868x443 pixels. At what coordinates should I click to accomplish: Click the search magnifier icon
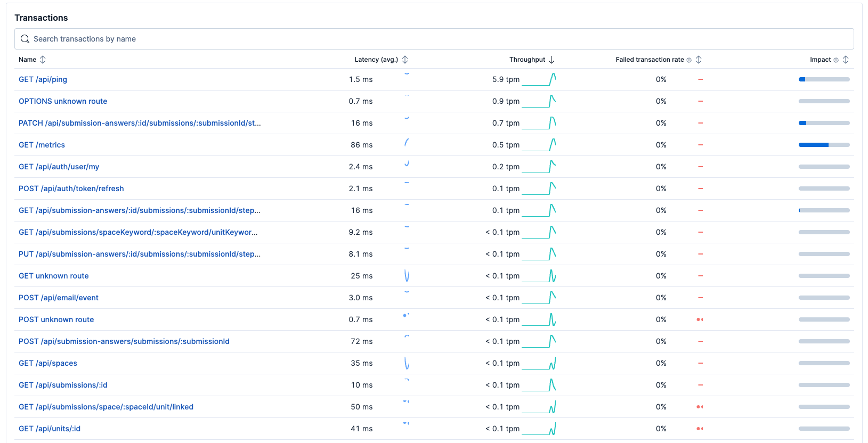(x=25, y=39)
